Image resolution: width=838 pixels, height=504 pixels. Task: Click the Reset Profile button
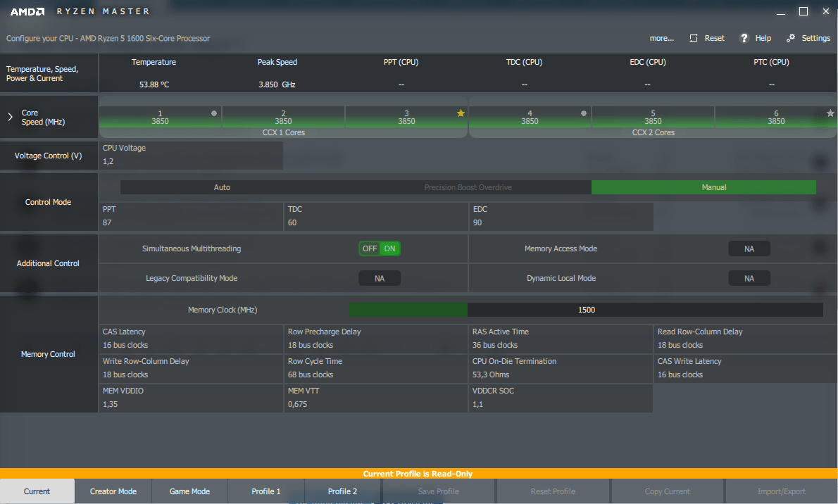pos(553,491)
